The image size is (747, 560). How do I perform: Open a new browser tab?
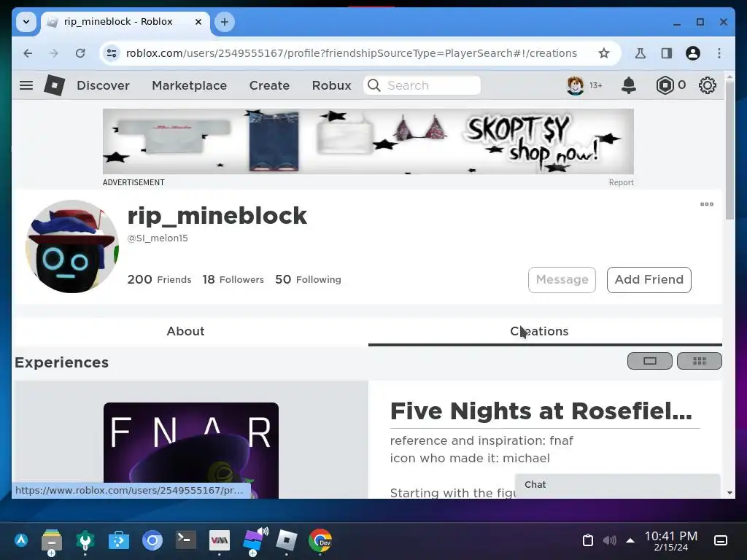point(225,22)
